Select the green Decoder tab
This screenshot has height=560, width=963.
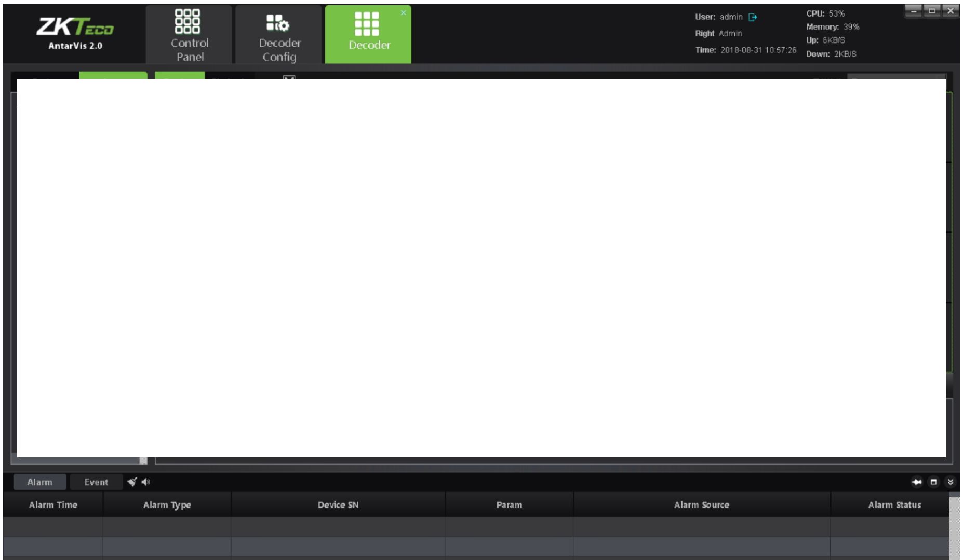[x=367, y=35]
